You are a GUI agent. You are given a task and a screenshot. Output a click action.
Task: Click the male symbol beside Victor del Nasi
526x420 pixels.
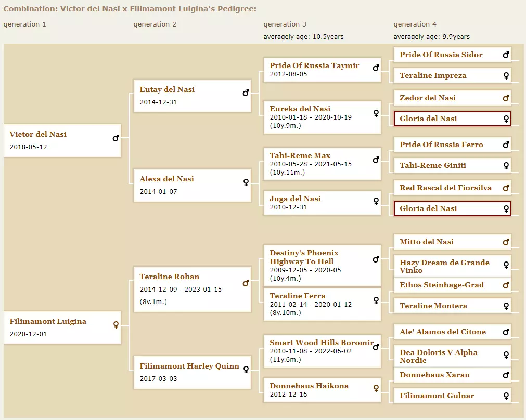116,138
